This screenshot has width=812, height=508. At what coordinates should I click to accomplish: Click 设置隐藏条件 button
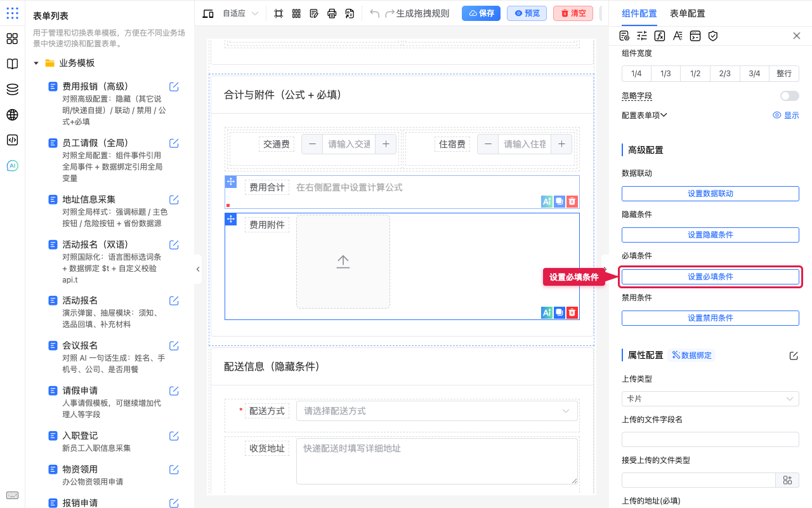710,235
